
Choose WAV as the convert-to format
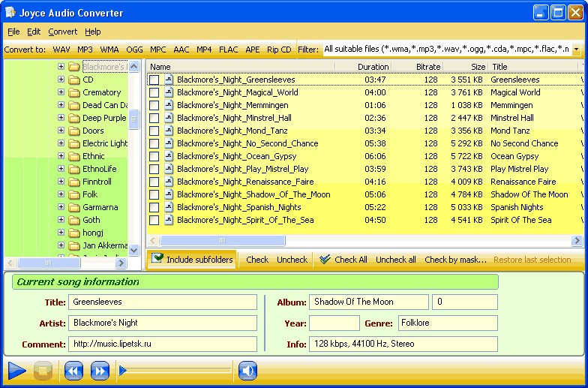[x=61, y=50]
